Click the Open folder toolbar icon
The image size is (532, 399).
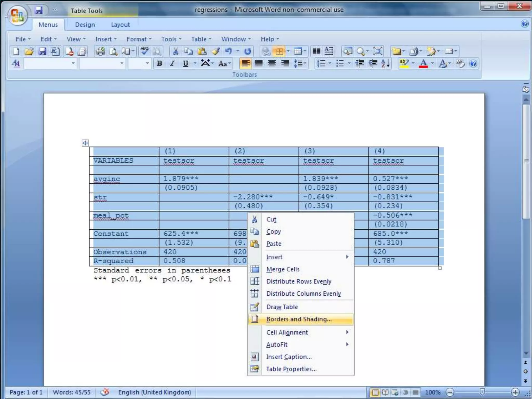click(x=29, y=51)
